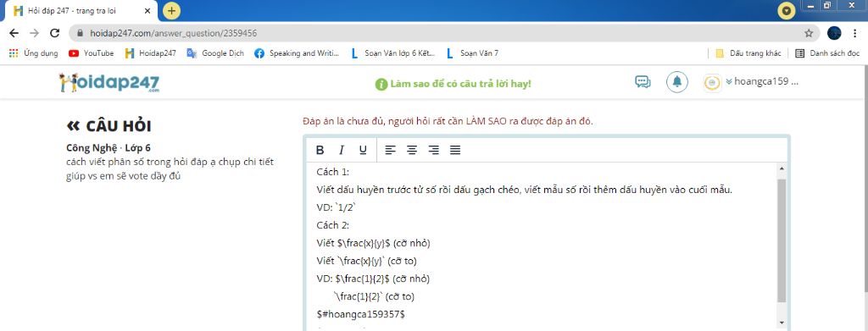Align text left
The height and width of the screenshot is (331, 868).
point(390,150)
